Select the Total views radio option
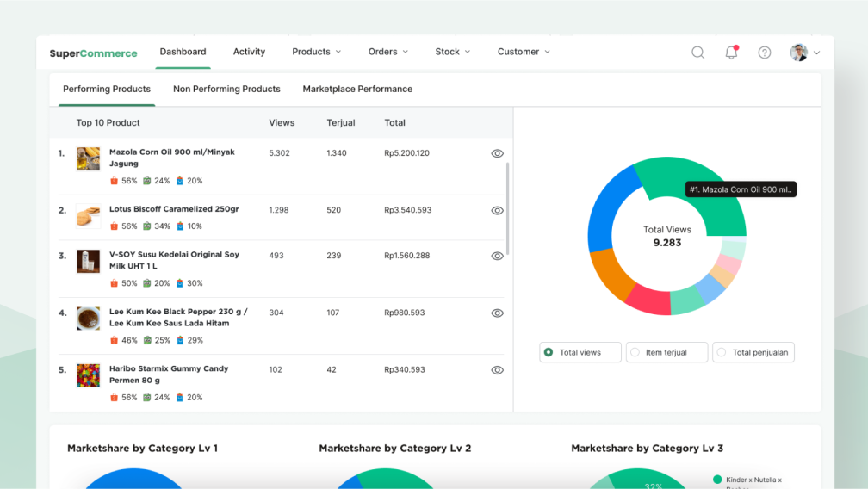868x489 pixels. (580, 352)
